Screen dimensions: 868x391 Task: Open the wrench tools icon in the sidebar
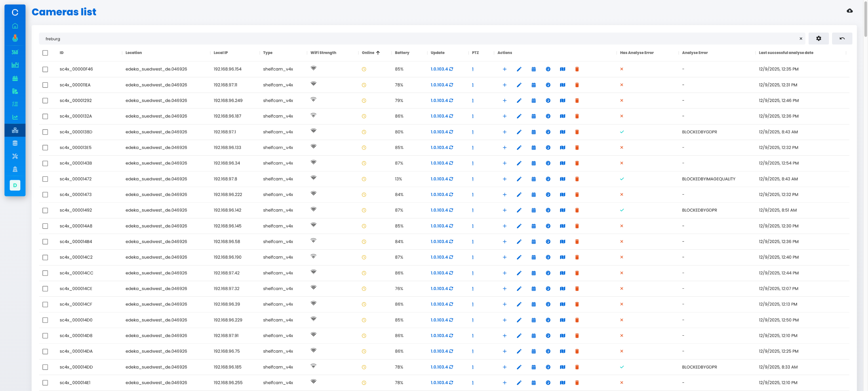pyautogui.click(x=15, y=156)
